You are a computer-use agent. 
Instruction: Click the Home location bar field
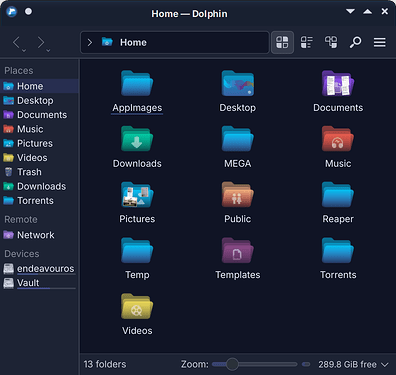[175, 42]
